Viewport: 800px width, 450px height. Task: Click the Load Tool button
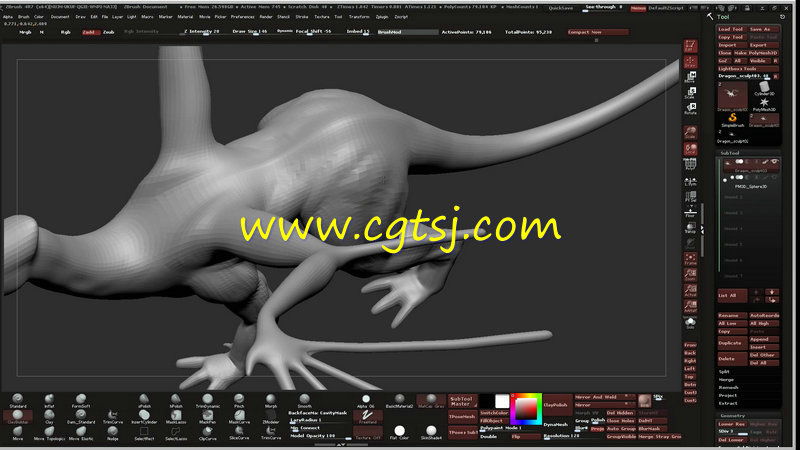(x=732, y=30)
